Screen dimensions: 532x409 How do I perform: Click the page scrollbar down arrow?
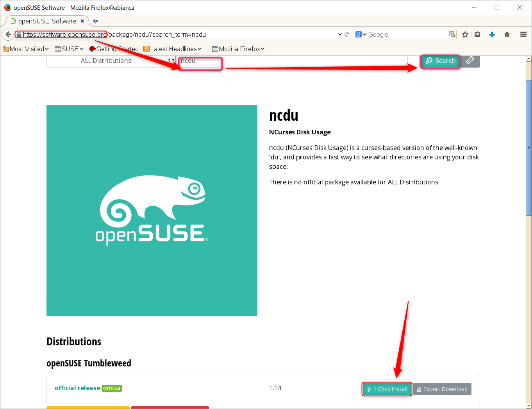click(x=528, y=405)
